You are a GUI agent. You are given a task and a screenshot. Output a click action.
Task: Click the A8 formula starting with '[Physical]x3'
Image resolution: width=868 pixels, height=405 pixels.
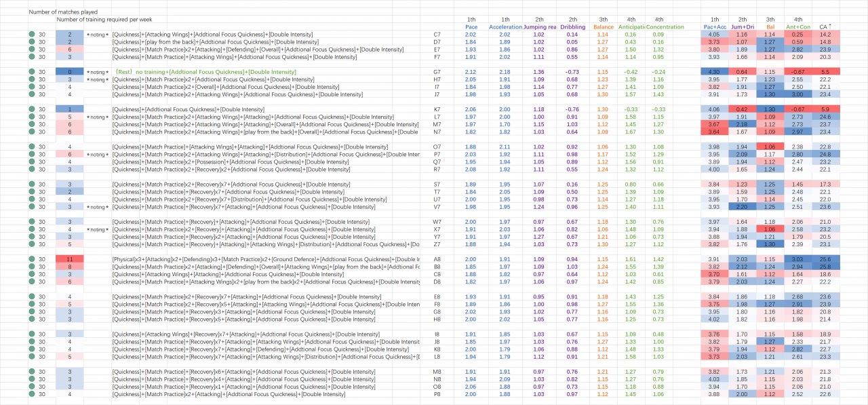[266, 259]
